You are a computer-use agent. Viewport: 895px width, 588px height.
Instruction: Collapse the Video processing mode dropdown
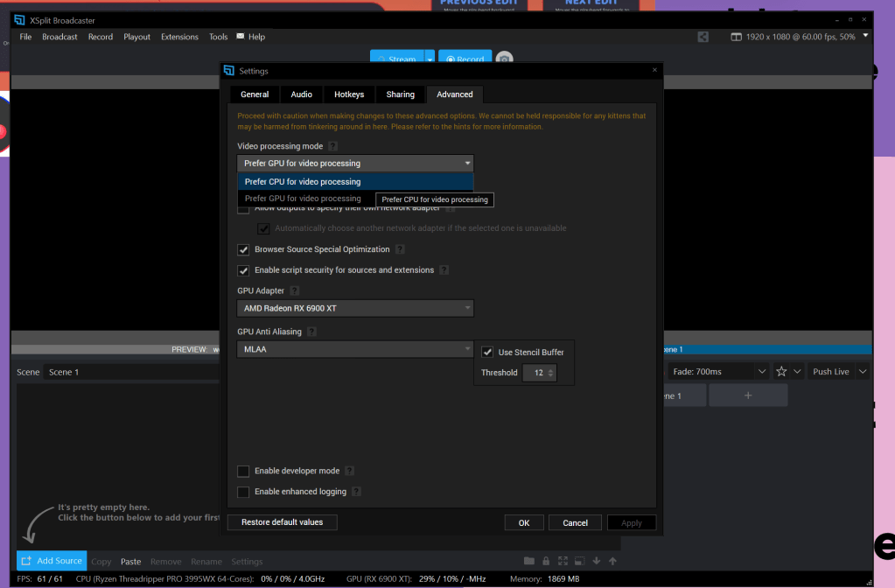[x=355, y=164]
